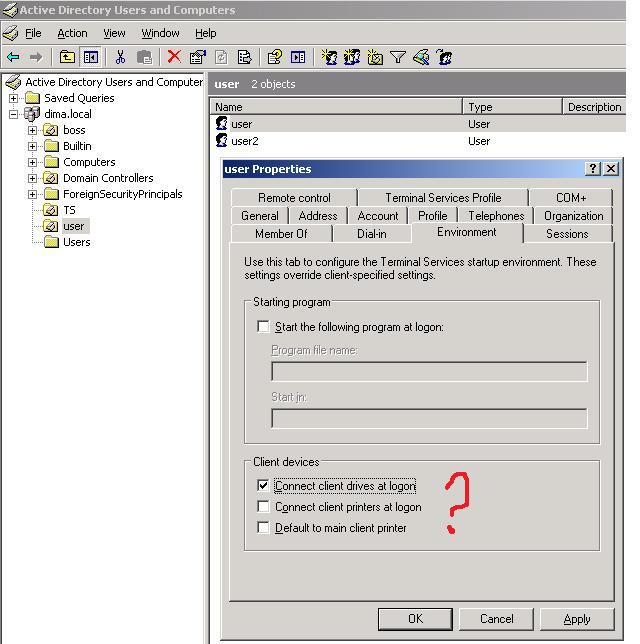Viewport: 640px width, 644px height.
Task: Open the View menu
Action: point(114,33)
